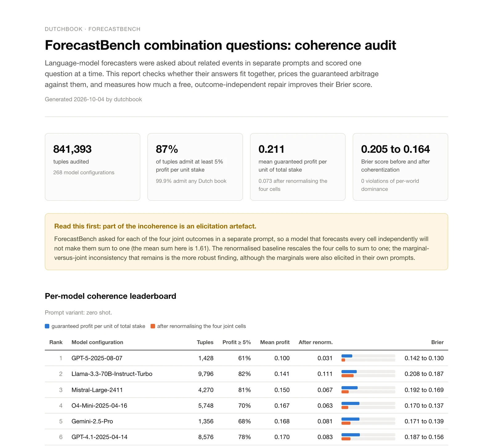
Task: Click the orange legend swatch for renormalised cells
Action: tap(153, 326)
